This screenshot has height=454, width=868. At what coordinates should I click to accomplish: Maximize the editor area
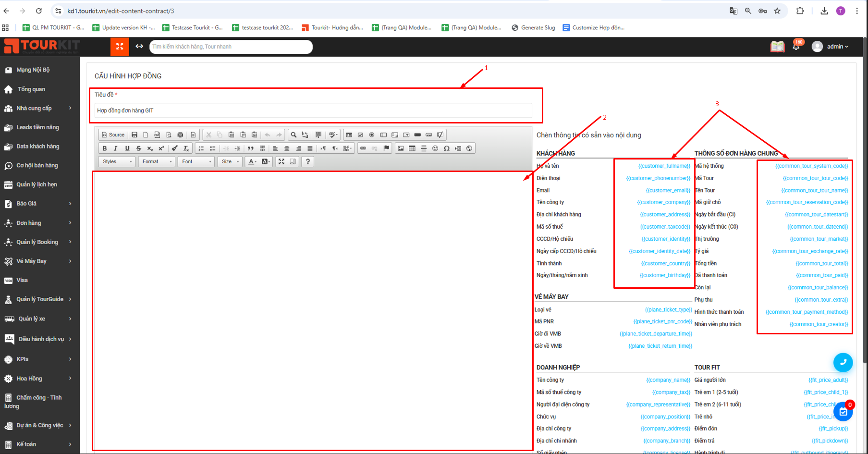pos(281,161)
